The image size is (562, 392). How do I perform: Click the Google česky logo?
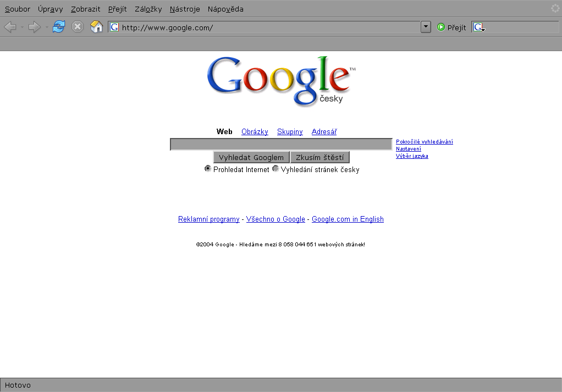click(x=282, y=81)
